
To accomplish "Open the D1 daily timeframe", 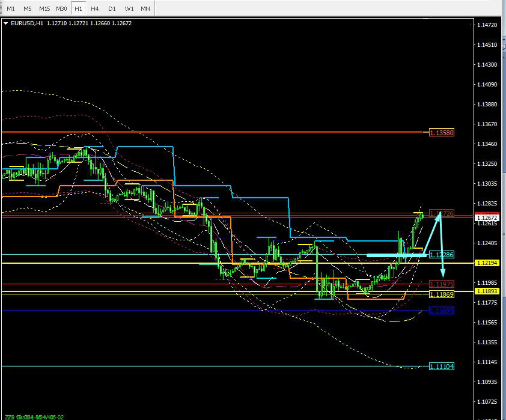I will (x=112, y=9).
